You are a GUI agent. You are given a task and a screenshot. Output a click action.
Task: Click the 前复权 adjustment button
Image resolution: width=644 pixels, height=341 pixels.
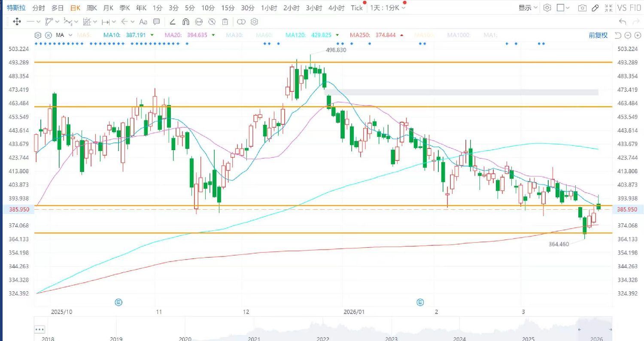point(598,35)
